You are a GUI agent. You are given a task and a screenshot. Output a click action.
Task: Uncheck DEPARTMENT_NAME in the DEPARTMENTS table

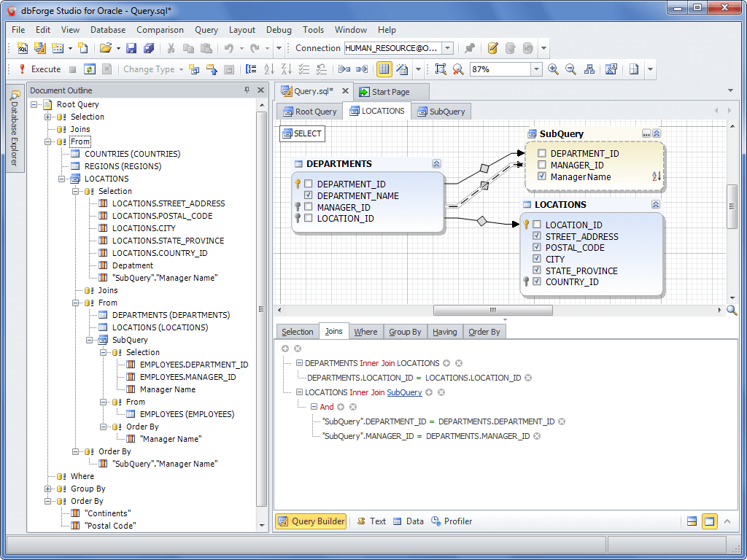pos(309,195)
